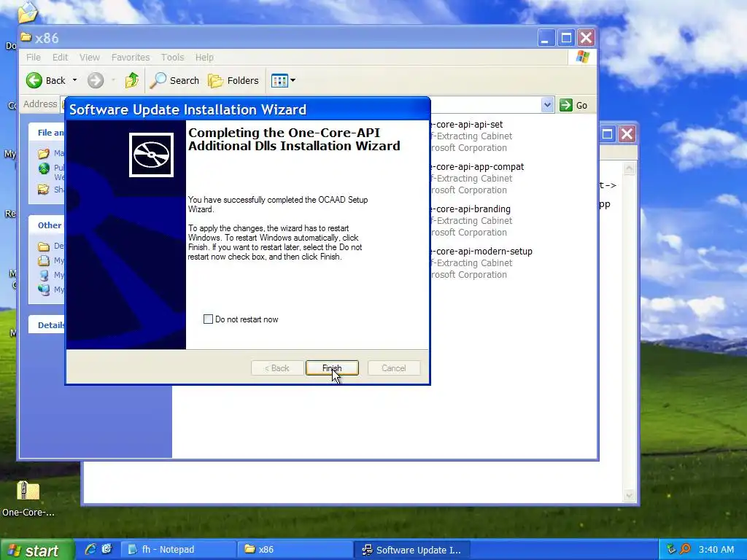Select Software Update taskbar button
The image size is (747, 560).
point(413,550)
